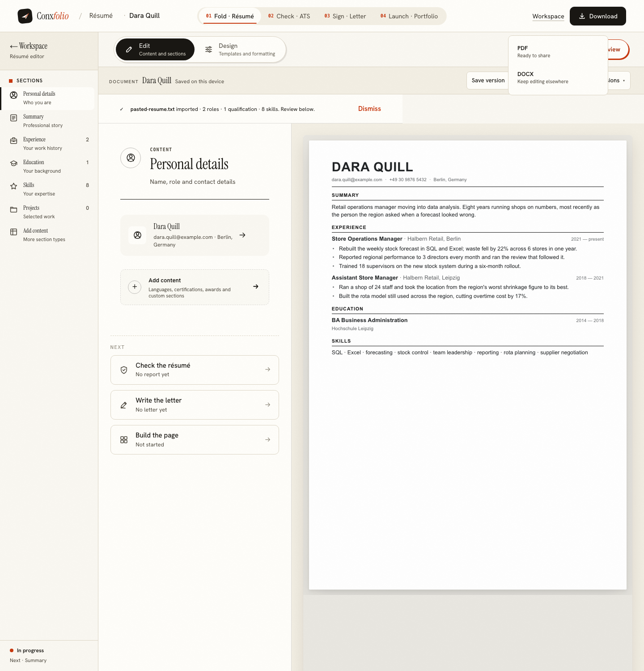The height and width of the screenshot is (671, 644).
Task: Click the Projects folder icon in sidebar
Action: click(x=14, y=209)
